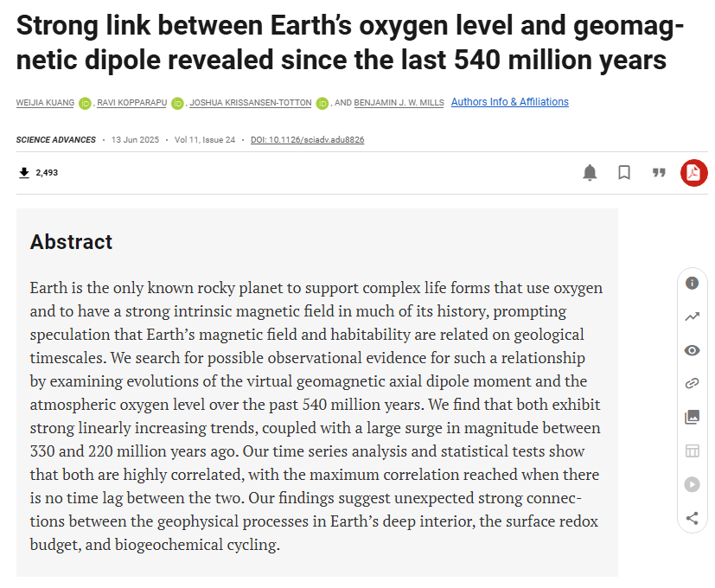This screenshot has width=715, height=588.
Task: Show article metrics via the trend-line icon
Action: click(692, 316)
